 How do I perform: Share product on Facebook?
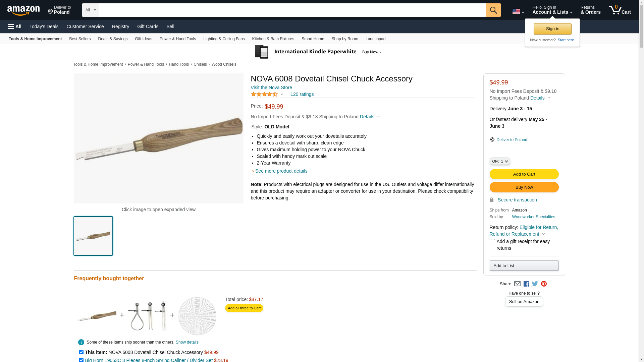tap(526, 284)
